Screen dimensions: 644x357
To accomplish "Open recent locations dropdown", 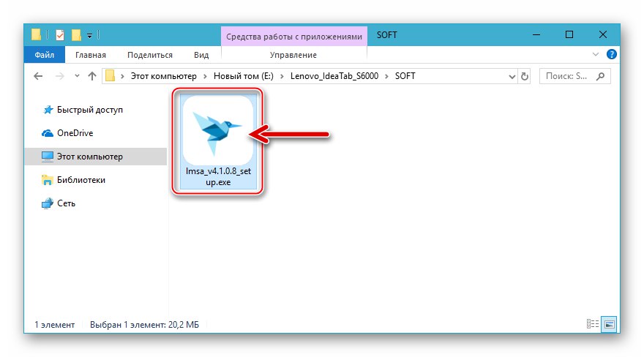I will pos(77,76).
